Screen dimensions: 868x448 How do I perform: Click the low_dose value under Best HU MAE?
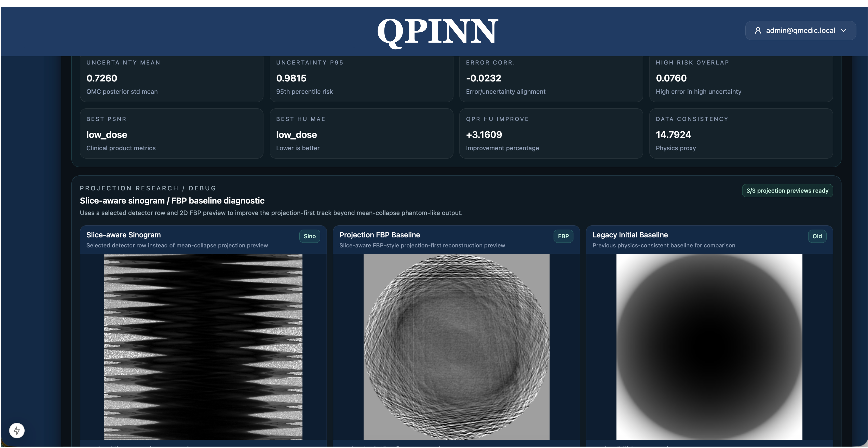point(297,135)
